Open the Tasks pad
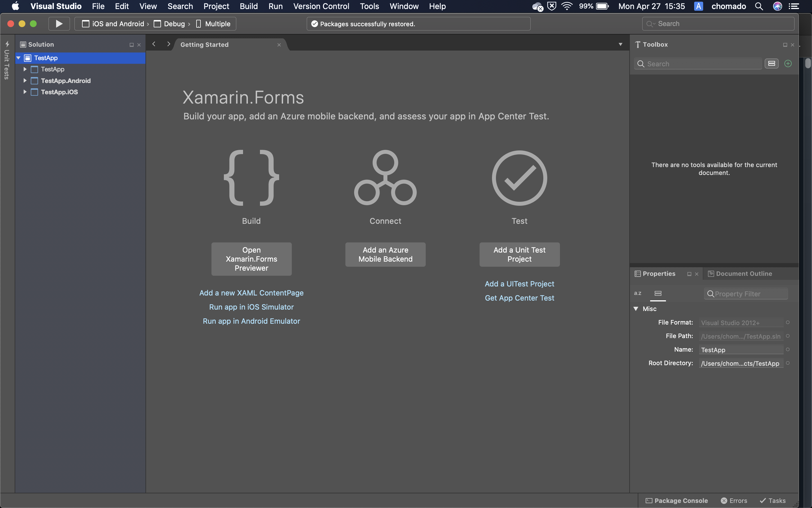 773,501
